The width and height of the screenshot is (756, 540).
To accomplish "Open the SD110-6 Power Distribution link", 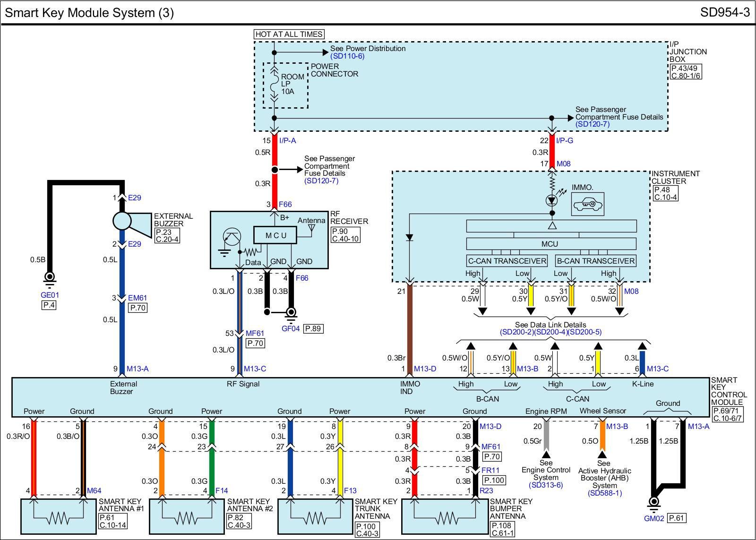I will point(347,56).
